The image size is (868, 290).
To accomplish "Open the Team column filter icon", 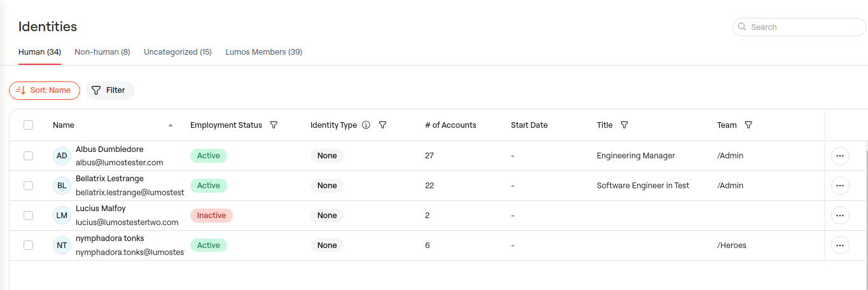I will point(748,125).
